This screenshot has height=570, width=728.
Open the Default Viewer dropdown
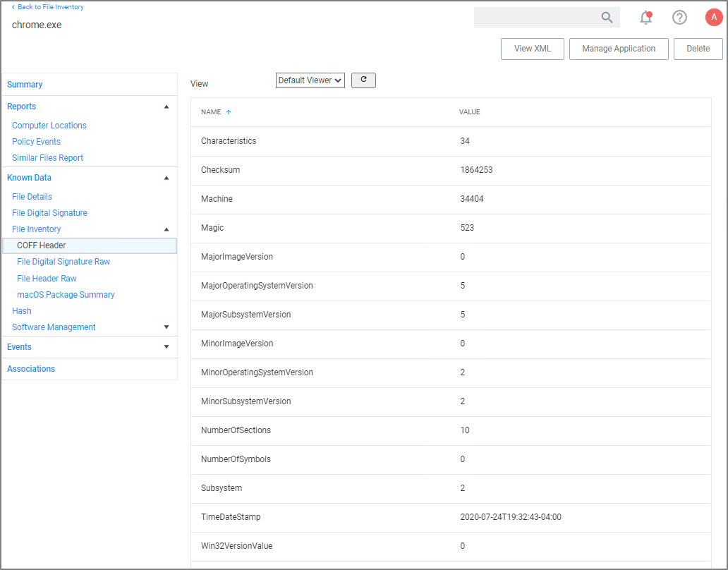pyautogui.click(x=310, y=80)
